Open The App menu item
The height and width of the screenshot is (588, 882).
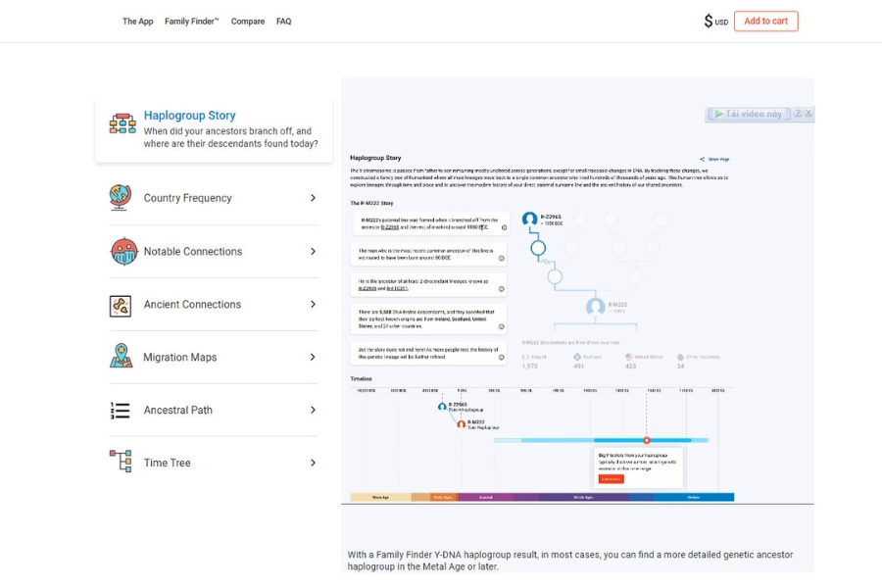pos(137,22)
